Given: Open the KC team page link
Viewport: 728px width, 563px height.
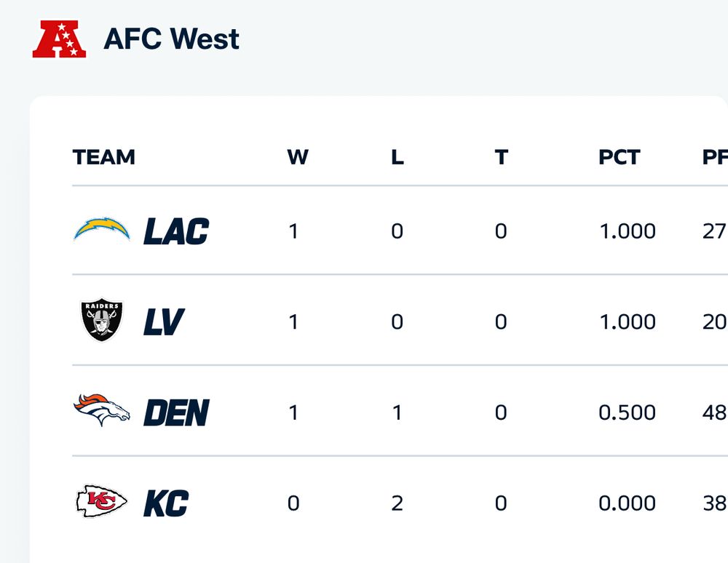Looking at the screenshot, I should coord(166,503).
